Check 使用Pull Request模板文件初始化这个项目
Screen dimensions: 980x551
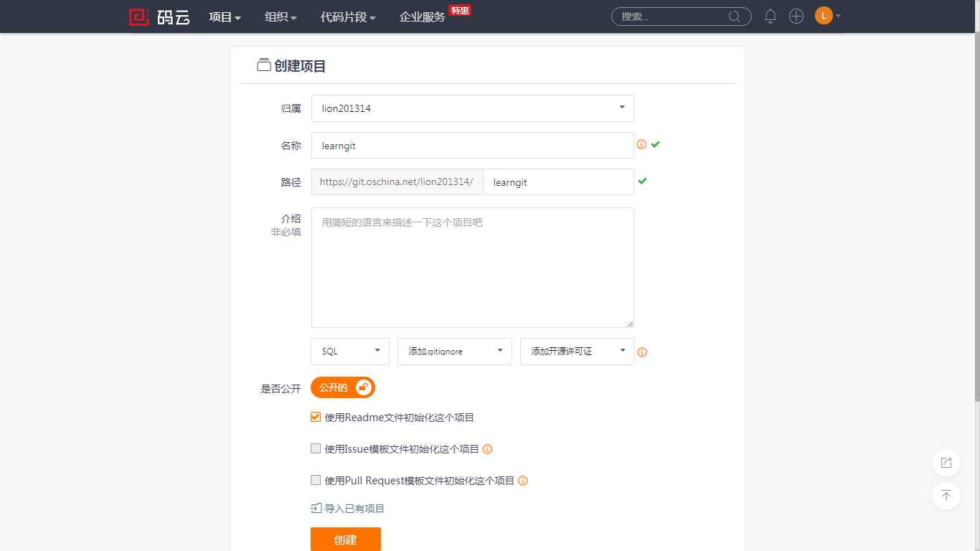(316, 480)
